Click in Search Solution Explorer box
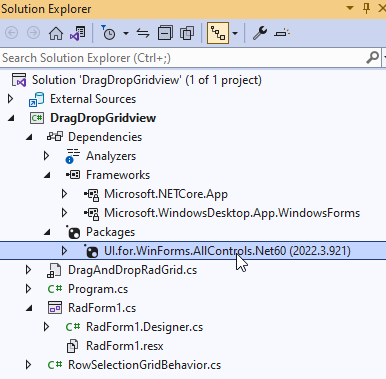386x379 pixels. click(x=183, y=58)
